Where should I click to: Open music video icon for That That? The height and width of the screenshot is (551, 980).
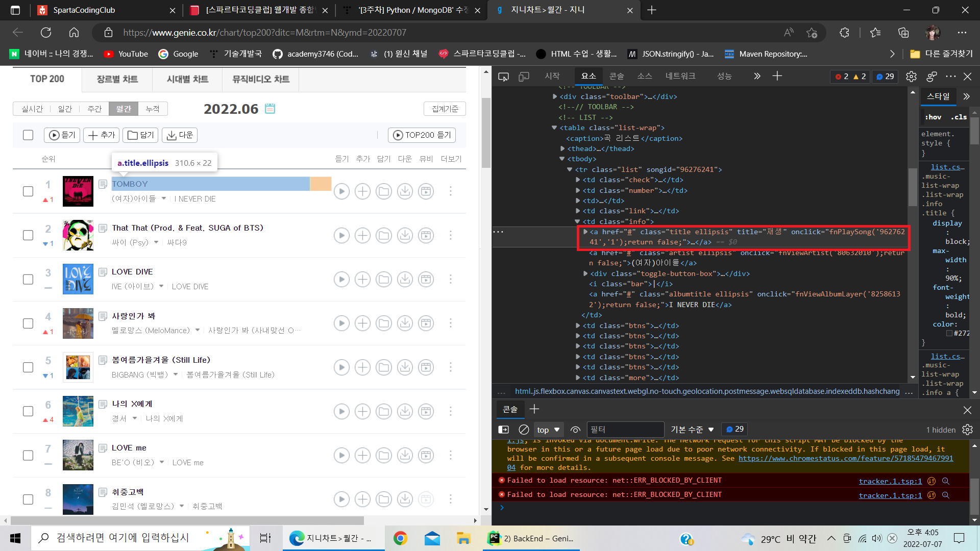click(426, 235)
